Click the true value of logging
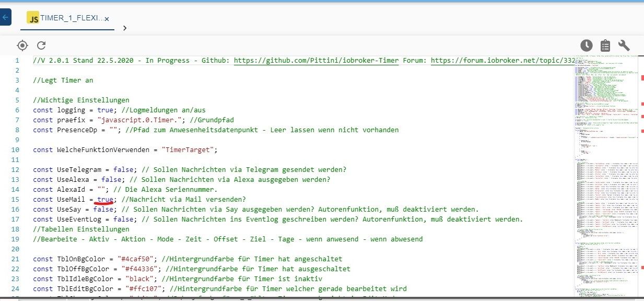 pyautogui.click(x=106, y=110)
